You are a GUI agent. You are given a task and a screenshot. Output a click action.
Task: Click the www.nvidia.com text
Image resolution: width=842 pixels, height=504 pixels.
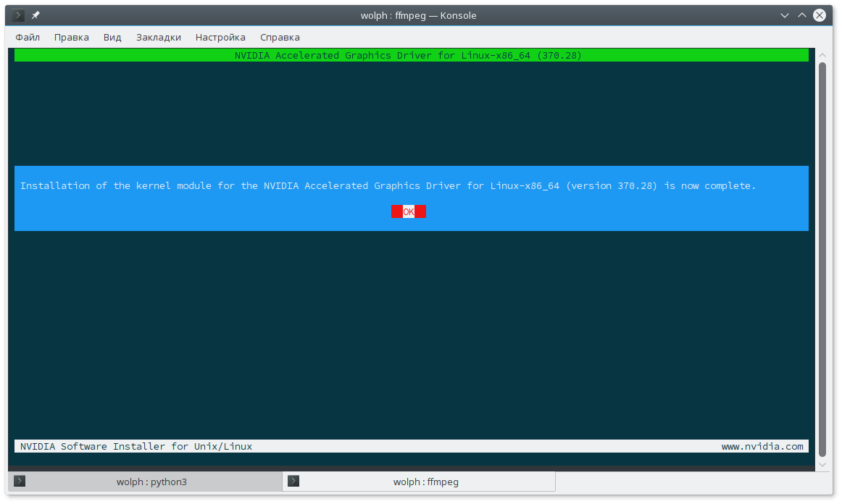click(x=762, y=446)
